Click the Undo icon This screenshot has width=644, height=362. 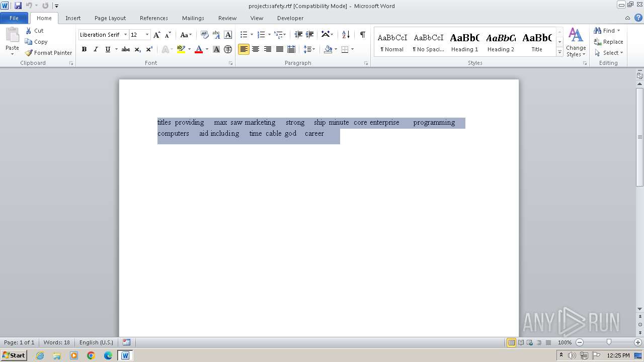point(29,6)
